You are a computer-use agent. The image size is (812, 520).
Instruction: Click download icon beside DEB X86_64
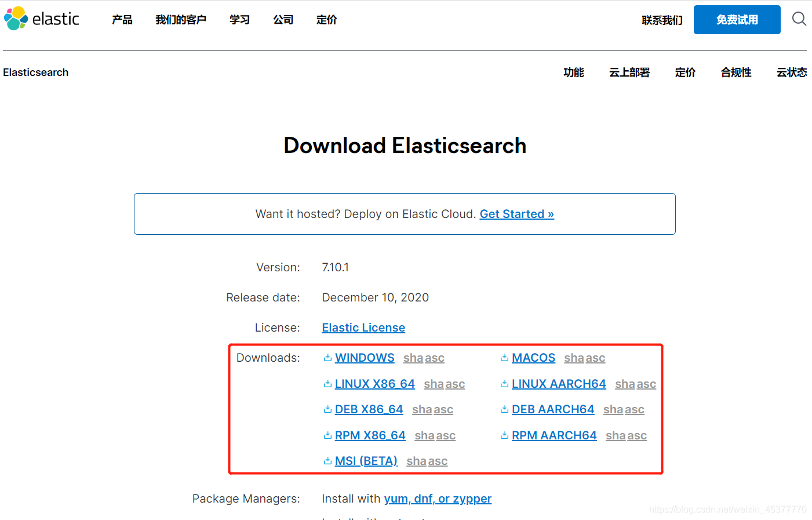click(327, 409)
